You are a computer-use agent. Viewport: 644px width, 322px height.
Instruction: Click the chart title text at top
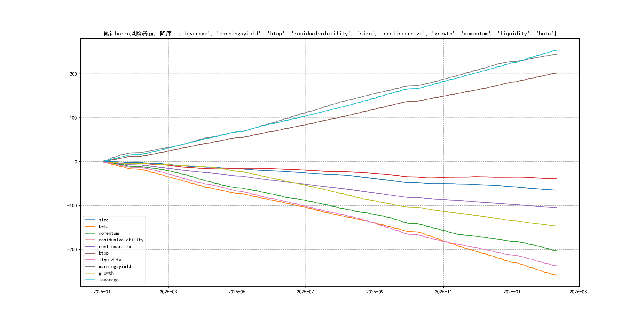pyautogui.click(x=330, y=34)
